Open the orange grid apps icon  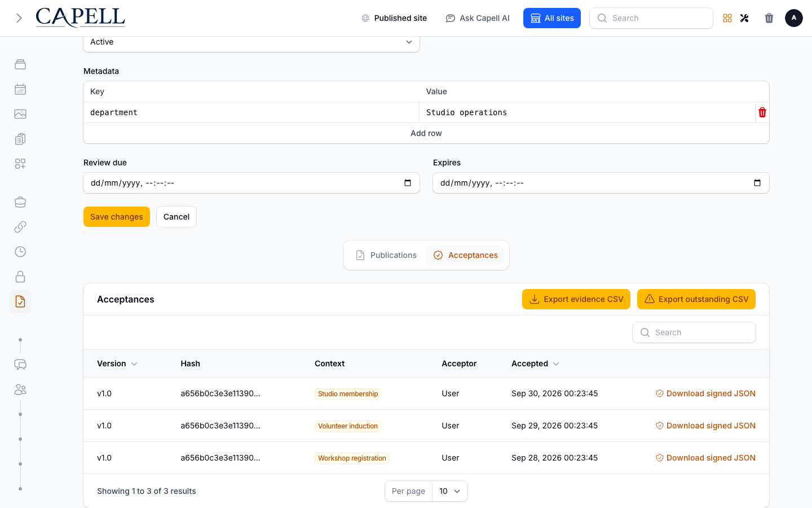pyautogui.click(x=727, y=18)
